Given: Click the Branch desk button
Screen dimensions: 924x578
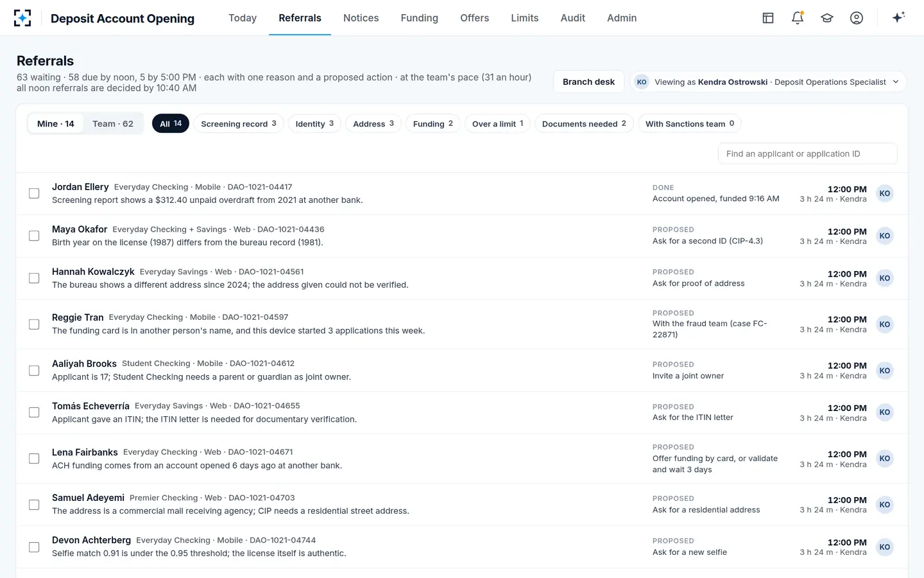Looking at the screenshot, I should (588, 82).
